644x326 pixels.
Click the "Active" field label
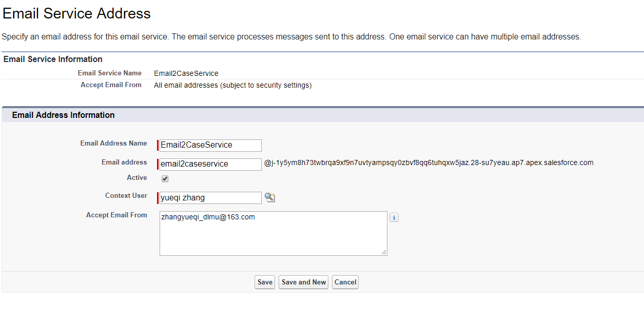tap(137, 178)
